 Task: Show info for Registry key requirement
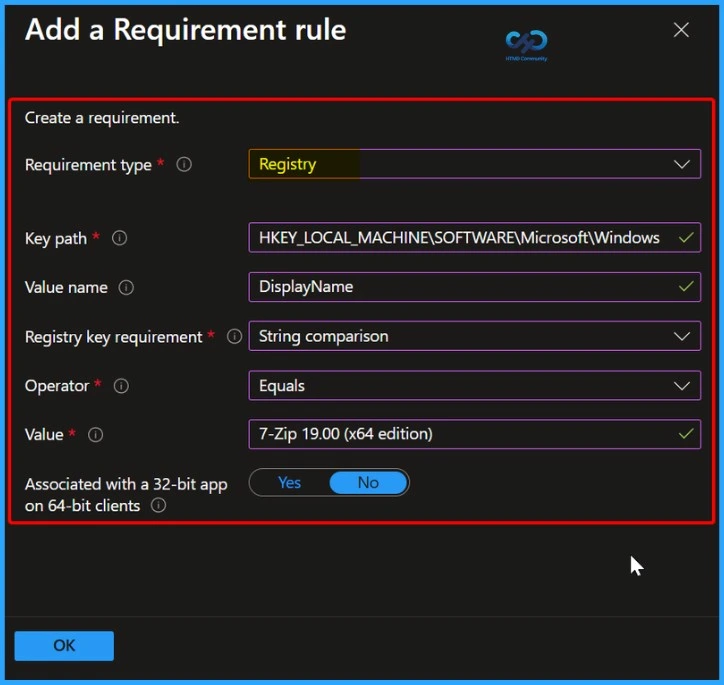(234, 336)
